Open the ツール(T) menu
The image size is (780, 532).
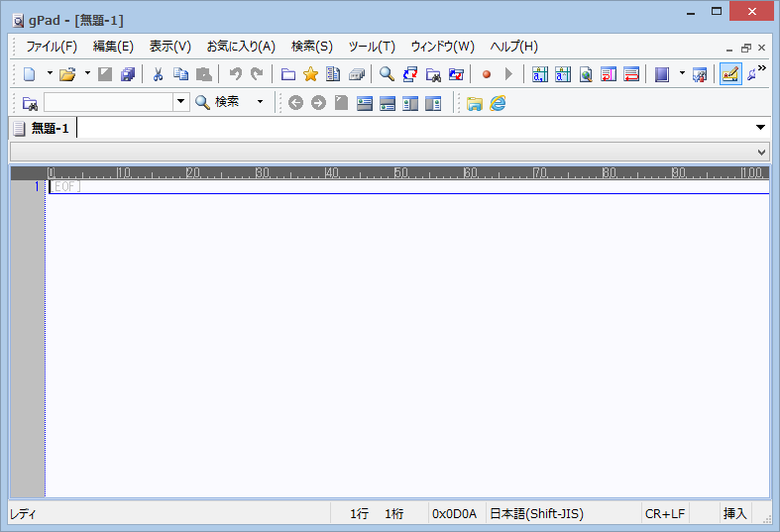(371, 47)
